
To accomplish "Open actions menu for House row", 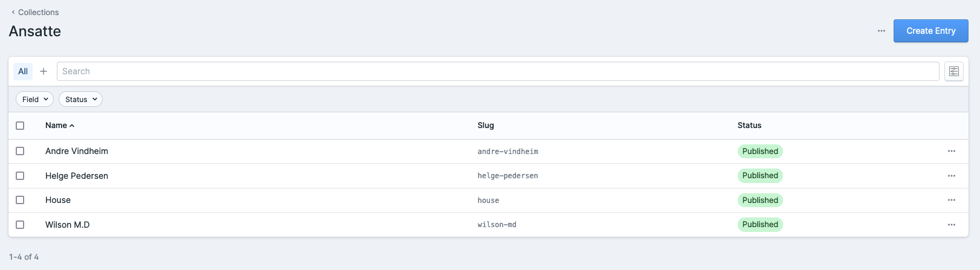I will [951, 200].
